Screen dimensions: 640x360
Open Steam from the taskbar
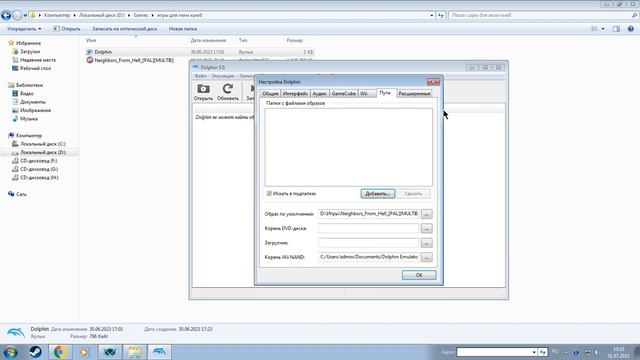tap(35, 352)
